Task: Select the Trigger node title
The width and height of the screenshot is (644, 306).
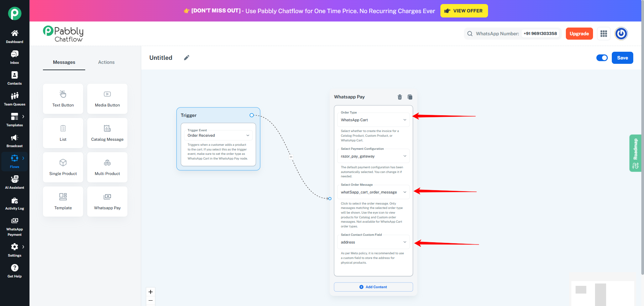Action: [x=189, y=115]
